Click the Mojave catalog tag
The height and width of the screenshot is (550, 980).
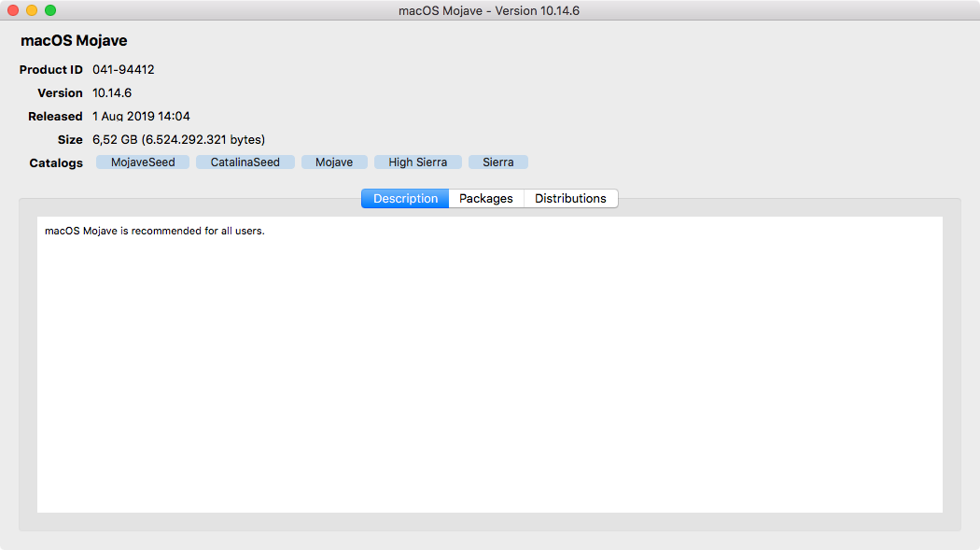(x=334, y=162)
